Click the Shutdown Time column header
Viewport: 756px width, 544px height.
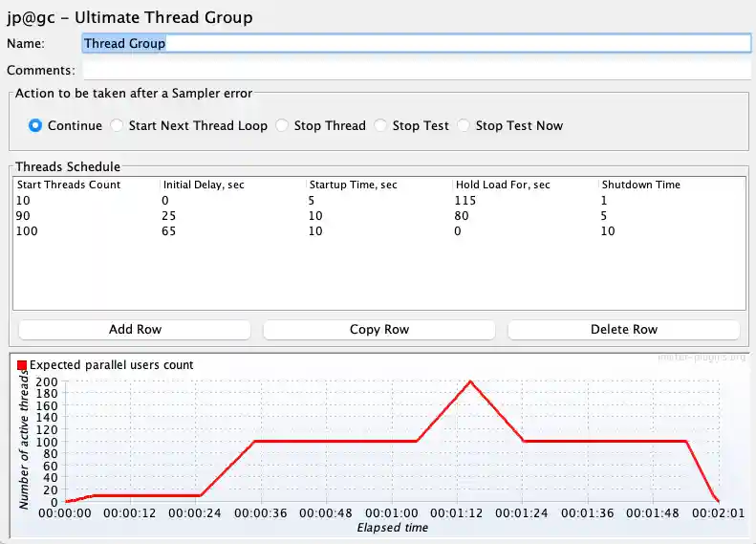672,185
